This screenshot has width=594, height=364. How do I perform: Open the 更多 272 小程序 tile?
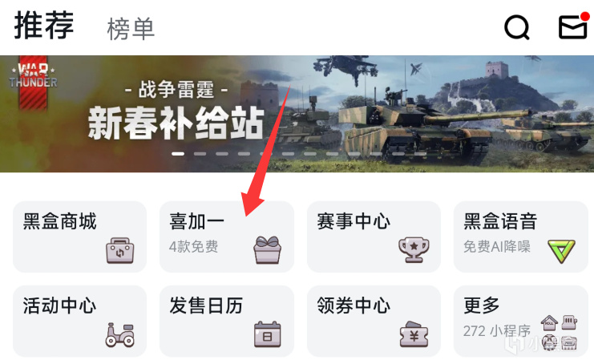click(x=520, y=321)
